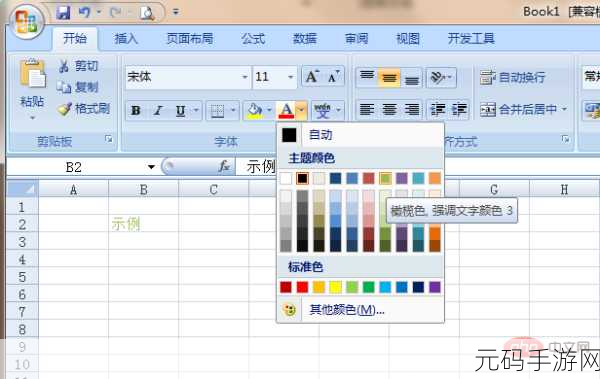This screenshot has height=379, width=600.
Task: Switch to the 视图 tab
Action: (x=408, y=38)
